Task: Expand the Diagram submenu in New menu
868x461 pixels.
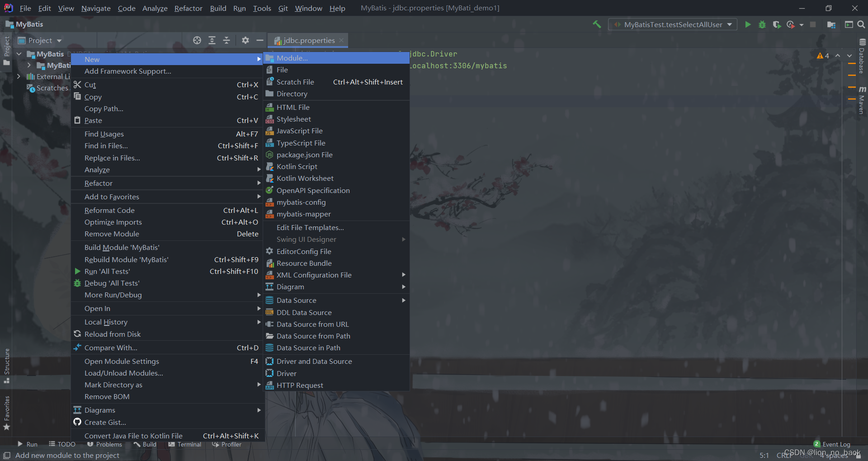Action: click(x=336, y=287)
